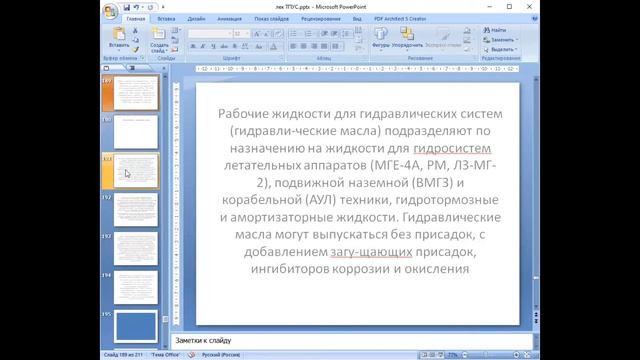Screen dimensions: 640x360
Task: Open the Выделить select dropdown
Action: (x=500, y=49)
